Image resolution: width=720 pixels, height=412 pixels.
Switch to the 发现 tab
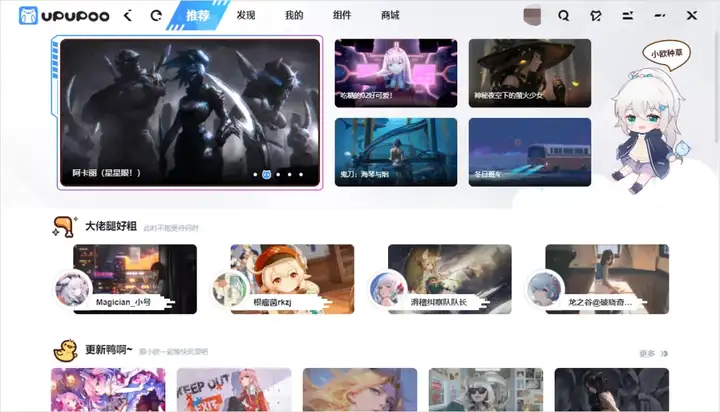246,16
